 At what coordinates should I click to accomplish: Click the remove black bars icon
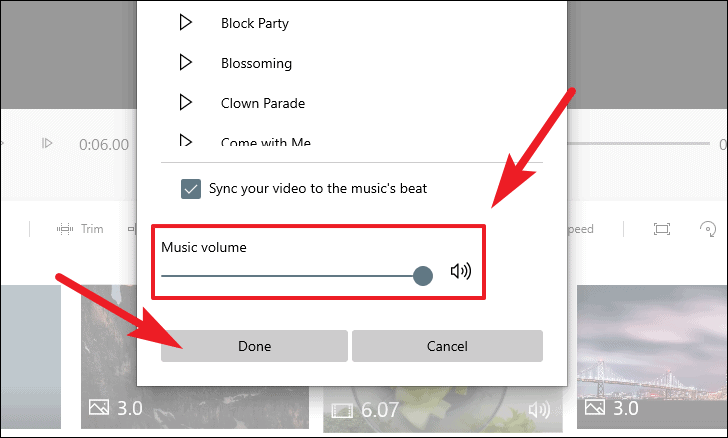click(x=662, y=229)
